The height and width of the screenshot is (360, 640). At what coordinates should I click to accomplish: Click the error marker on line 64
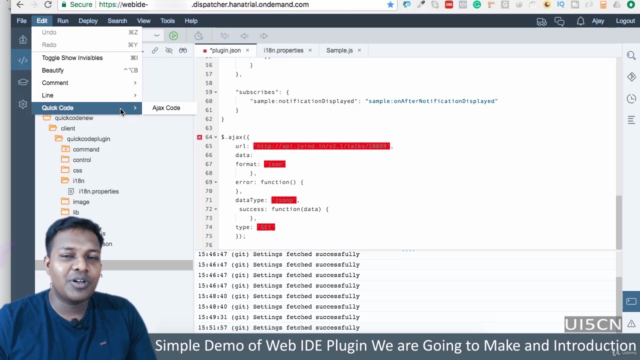[200, 137]
